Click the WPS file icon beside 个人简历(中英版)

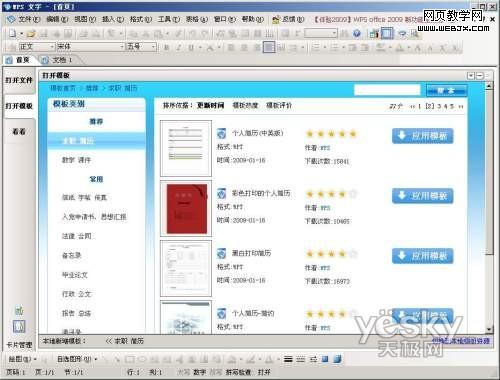(x=222, y=133)
